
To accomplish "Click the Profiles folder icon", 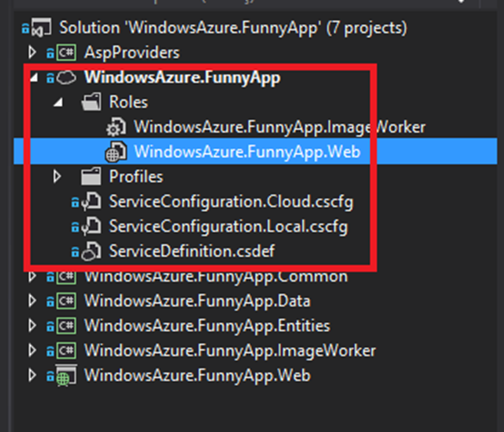I will coord(91,176).
